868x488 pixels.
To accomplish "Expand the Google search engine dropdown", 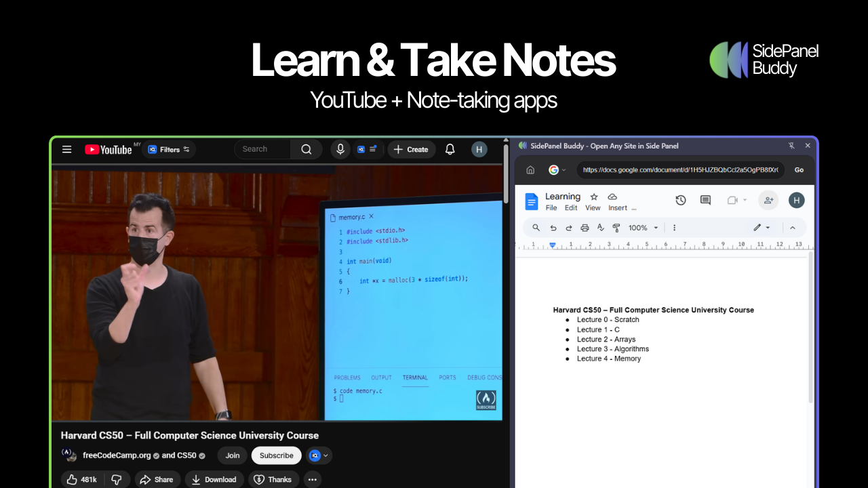I will [x=557, y=170].
